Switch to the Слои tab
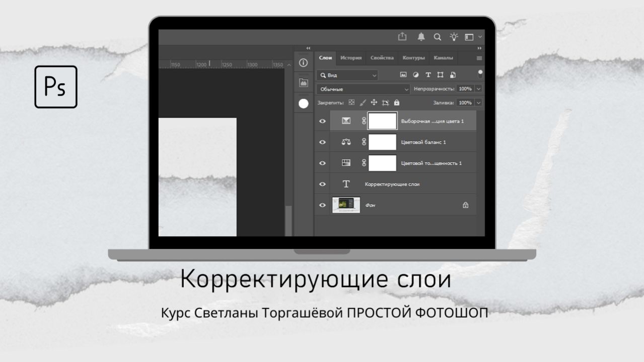 [325, 58]
